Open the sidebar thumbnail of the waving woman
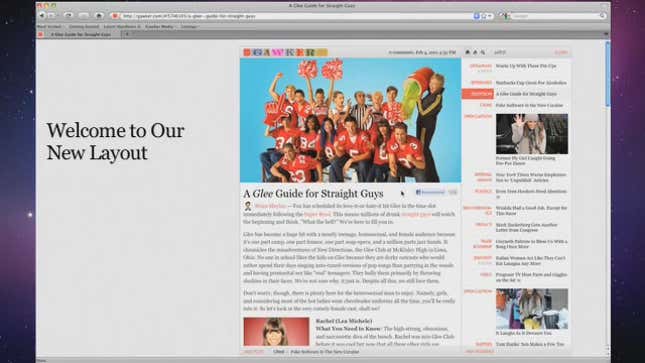Screen dimensions: 645x363 click(532, 134)
